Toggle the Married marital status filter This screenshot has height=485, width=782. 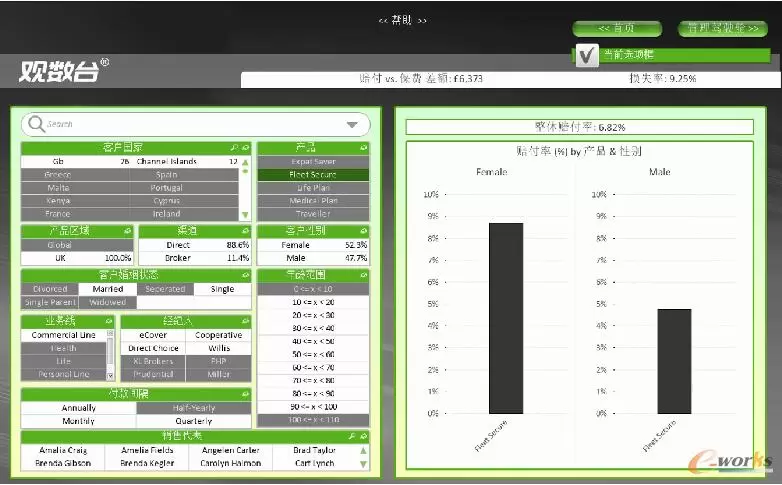click(x=108, y=289)
